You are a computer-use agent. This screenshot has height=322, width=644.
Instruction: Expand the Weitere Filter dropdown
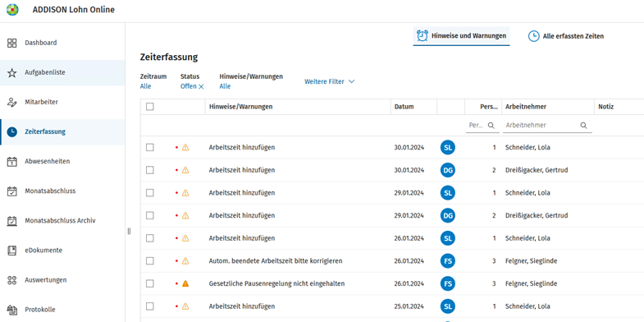click(x=330, y=81)
